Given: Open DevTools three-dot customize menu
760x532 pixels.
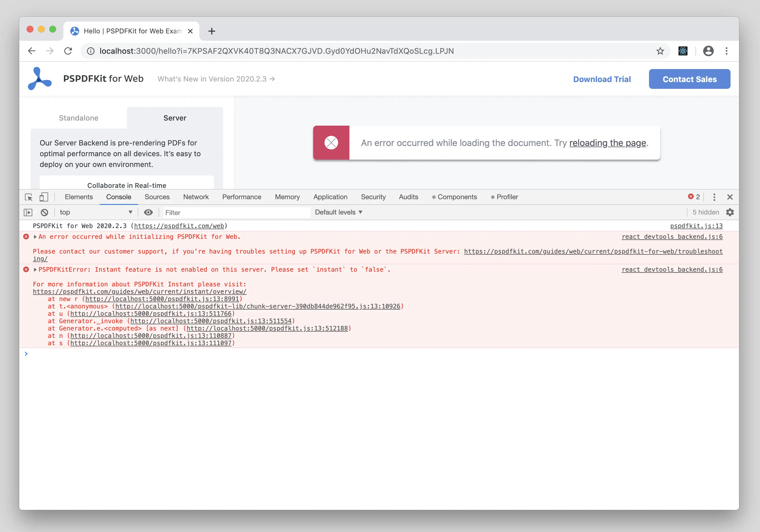Looking at the screenshot, I should pos(714,197).
